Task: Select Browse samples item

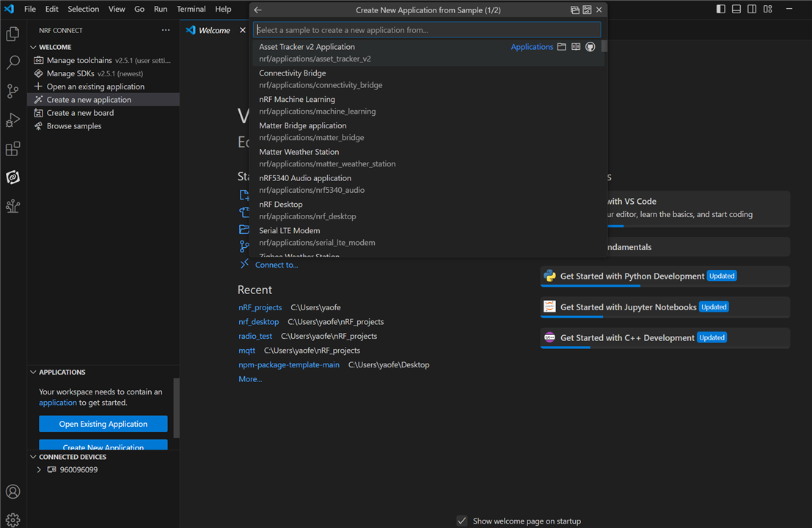Action: [103, 126]
